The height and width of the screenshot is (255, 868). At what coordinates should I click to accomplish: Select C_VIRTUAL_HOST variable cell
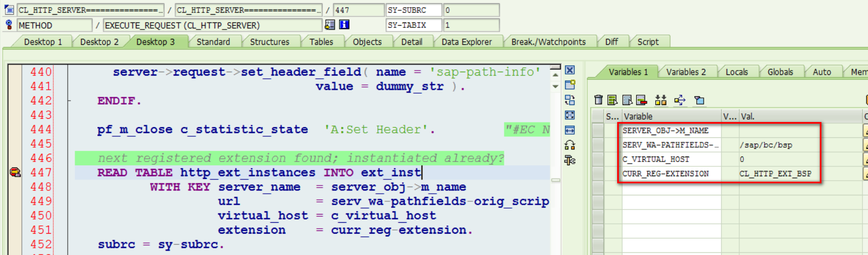click(x=671, y=159)
